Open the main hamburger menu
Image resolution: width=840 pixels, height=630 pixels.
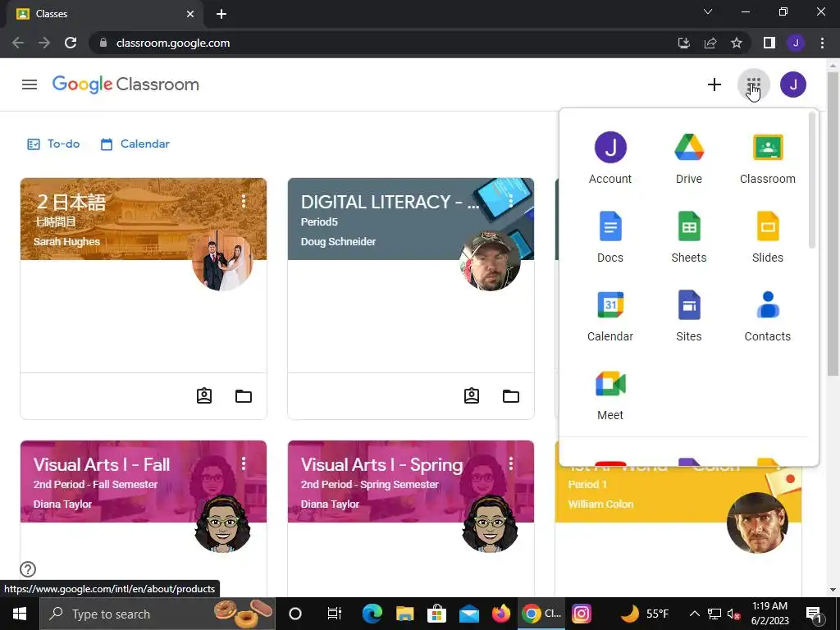pos(30,84)
